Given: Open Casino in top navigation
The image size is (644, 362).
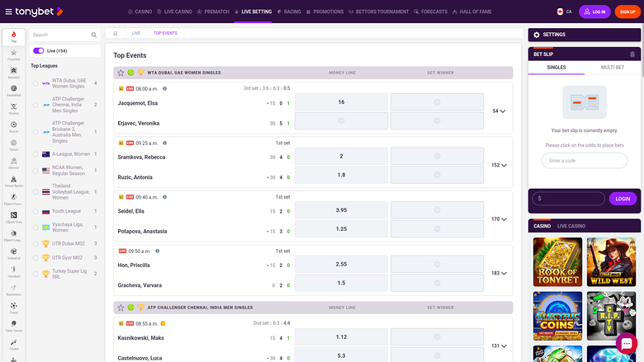Looking at the screenshot, I should click(140, 12).
